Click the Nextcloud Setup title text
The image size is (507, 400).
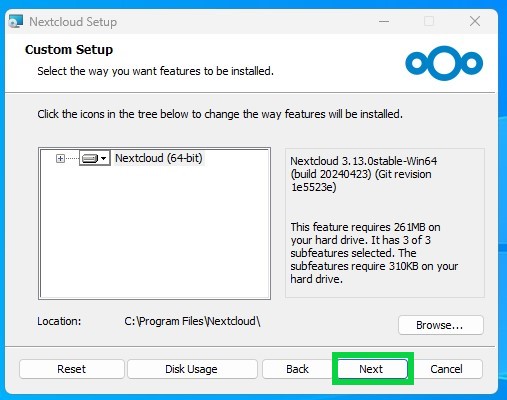pos(73,22)
